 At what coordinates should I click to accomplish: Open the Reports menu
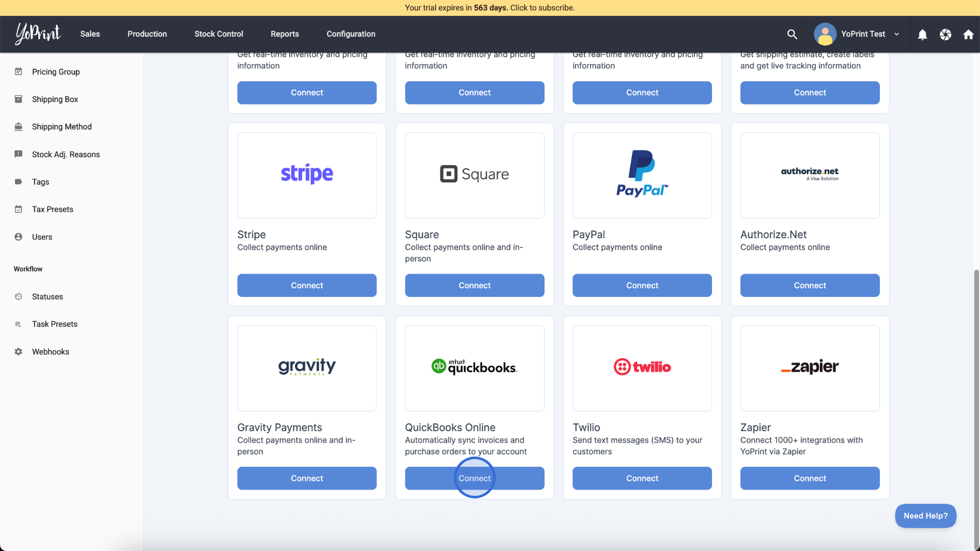(x=285, y=34)
